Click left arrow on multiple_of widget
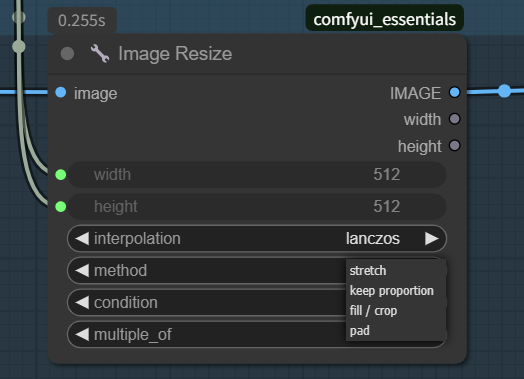 click(82, 335)
